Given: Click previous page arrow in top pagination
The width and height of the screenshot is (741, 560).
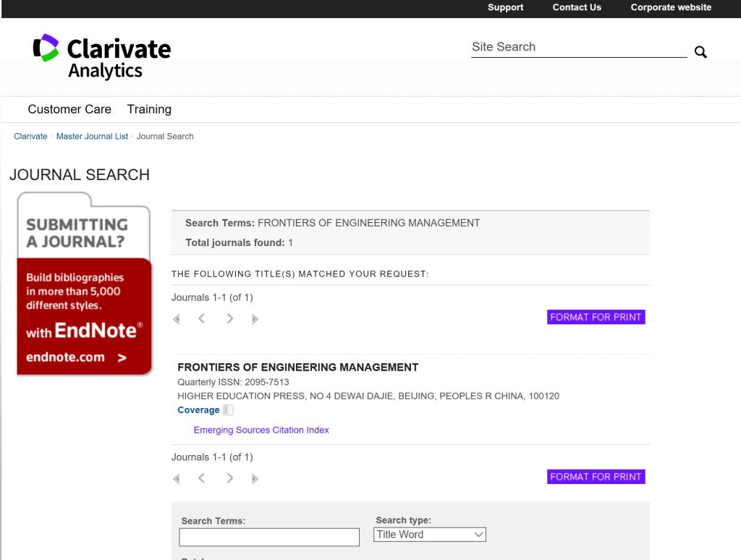Looking at the screenshot, I should pyautogui.click(x=202, y=318).
